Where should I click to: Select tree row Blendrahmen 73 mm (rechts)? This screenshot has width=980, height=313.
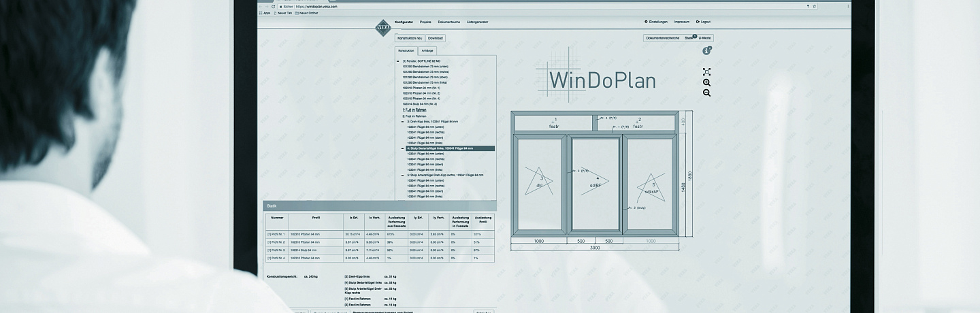point(426,71)
